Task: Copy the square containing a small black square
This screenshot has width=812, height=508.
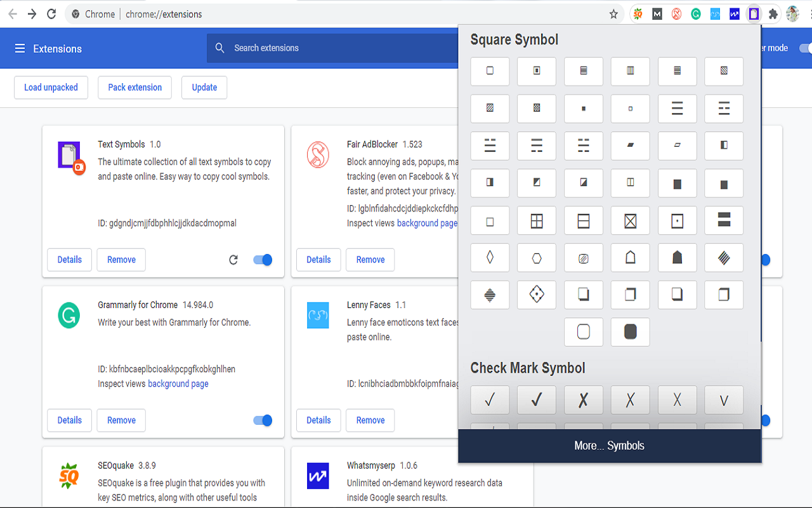Action: (537, 71)
